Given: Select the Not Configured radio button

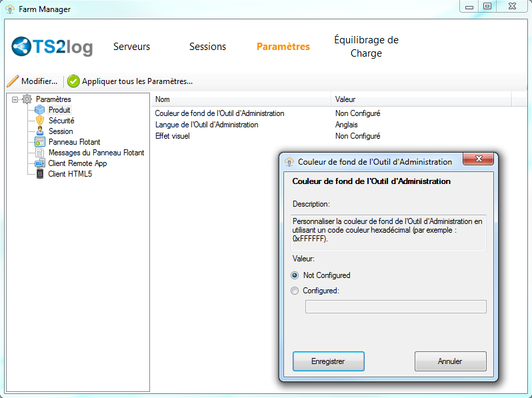Looking at the screenshot, I should (295, 275).
